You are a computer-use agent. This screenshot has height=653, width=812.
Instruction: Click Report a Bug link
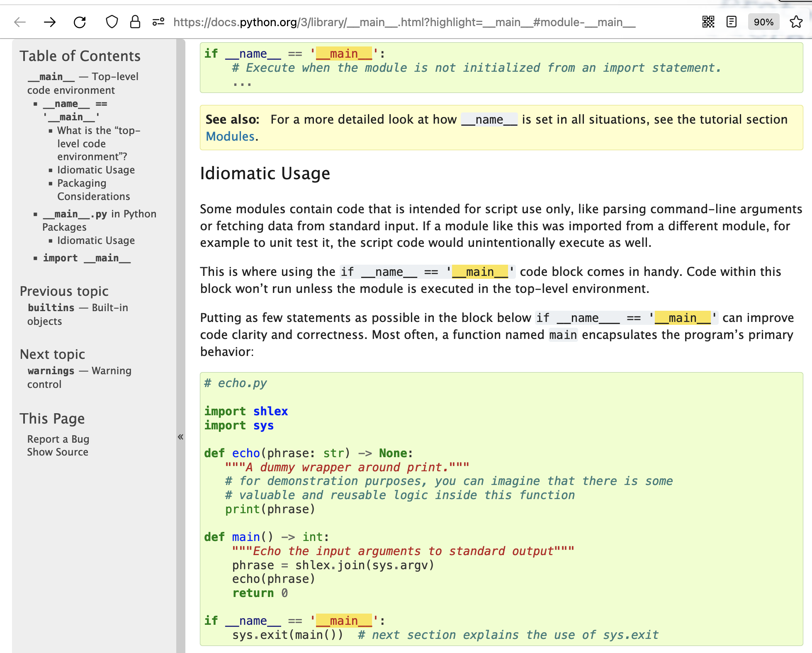click(x=58, y=439)
